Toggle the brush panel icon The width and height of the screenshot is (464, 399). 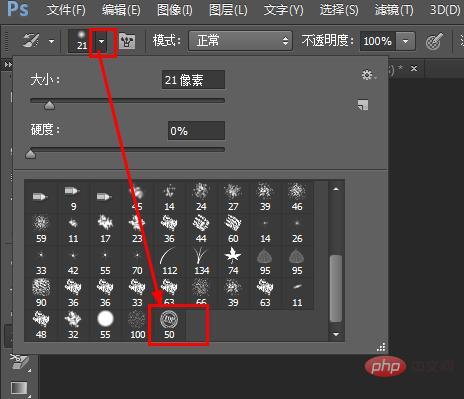pos(127,41)
